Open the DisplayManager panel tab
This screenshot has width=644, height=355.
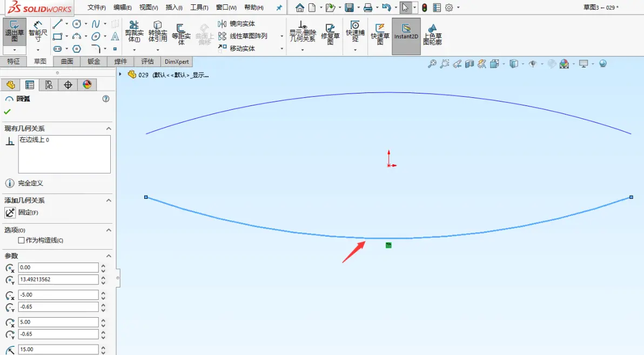pyautogui.click(x=87, y=85)
